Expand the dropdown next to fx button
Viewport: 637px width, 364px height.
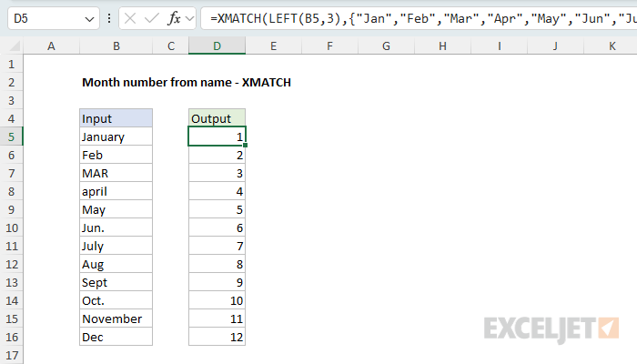(x=189, y=18)
